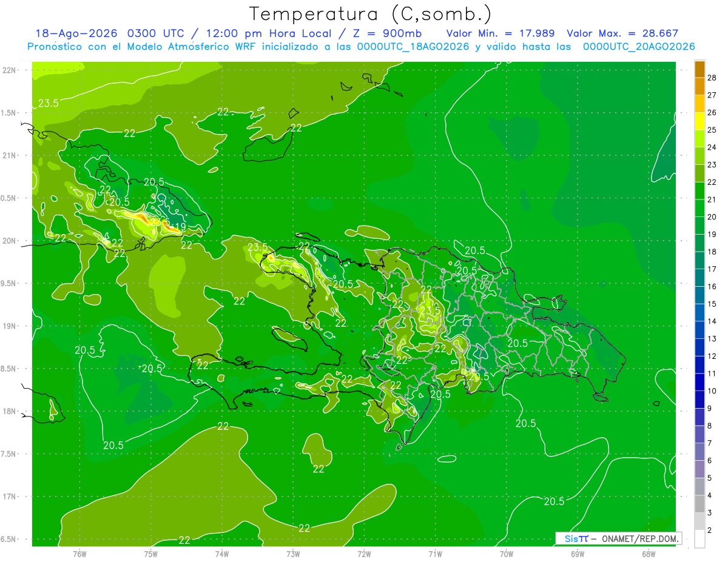Select the gray swatch between 3 and 4
The width and height of the screenshot is (728, 562).
coord(699,504)
